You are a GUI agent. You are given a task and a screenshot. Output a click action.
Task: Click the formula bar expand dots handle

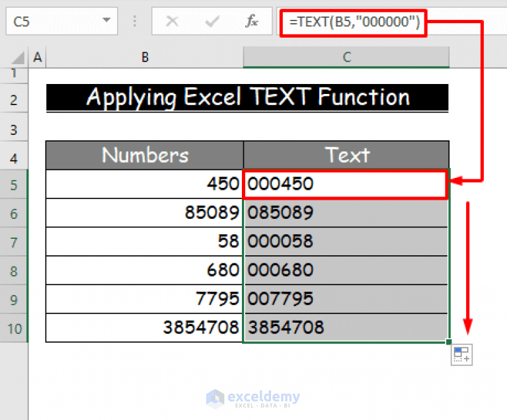click(x=134, y=21)
